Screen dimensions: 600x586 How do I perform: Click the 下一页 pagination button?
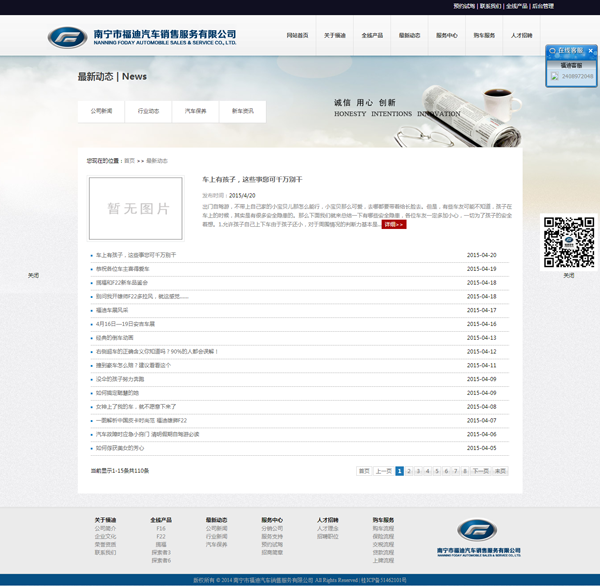(481, 471)
